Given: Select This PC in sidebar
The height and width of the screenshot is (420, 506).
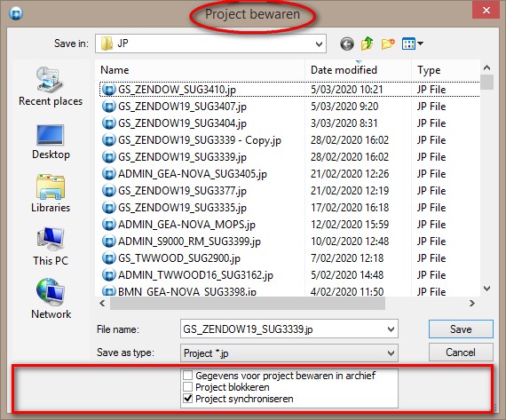Looking at the screenshot, I should 51,246.
